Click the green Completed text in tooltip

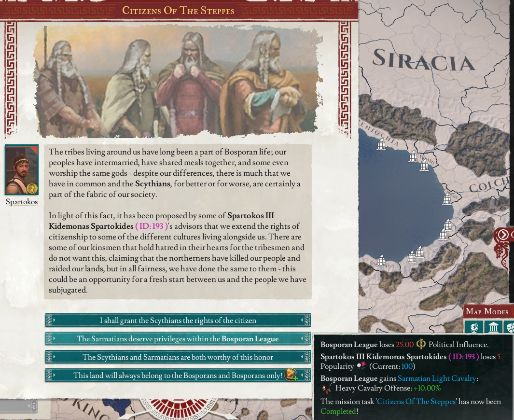click(x=338, y=411)
